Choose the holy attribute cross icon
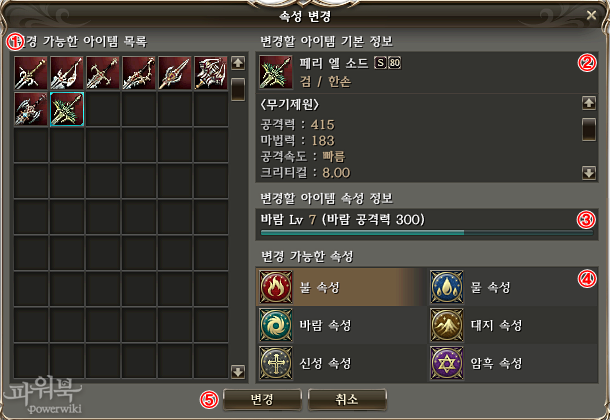The width and height of the screenshot is (610, 420). click(276, 363)
